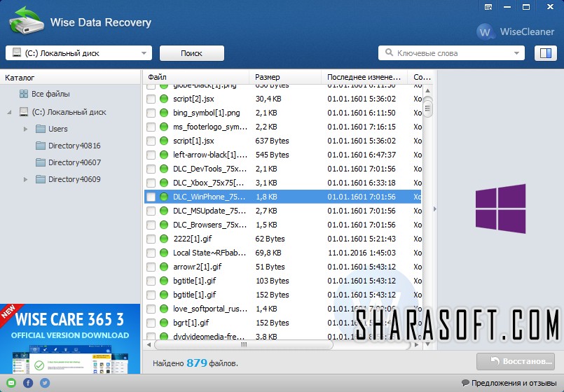This screenshot has height=392, width=564.
Task: Check the box for Local State~RFbab file
Action: 151,253
